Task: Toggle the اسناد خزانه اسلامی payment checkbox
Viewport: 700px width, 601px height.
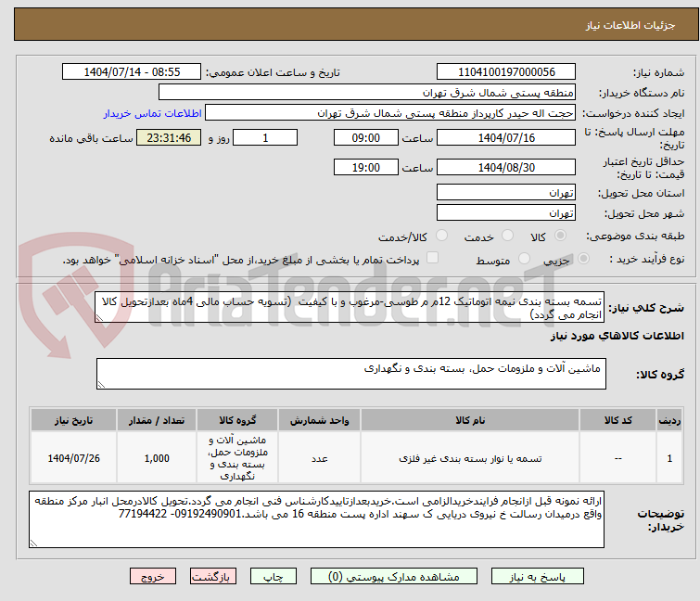Action: (432, 259)
